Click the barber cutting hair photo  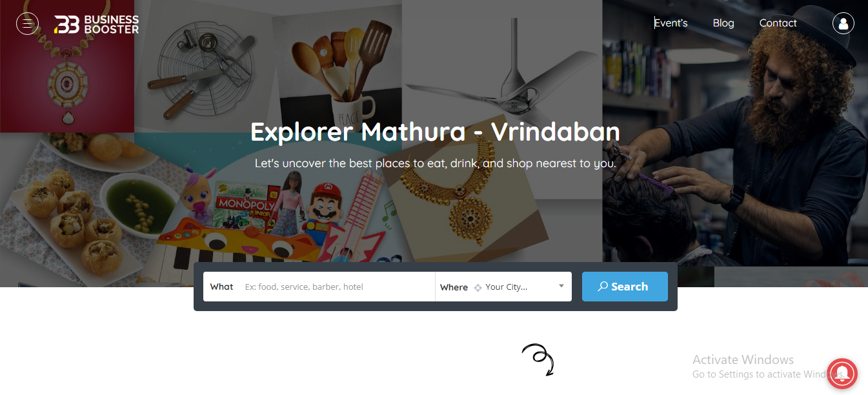(735, 134)
